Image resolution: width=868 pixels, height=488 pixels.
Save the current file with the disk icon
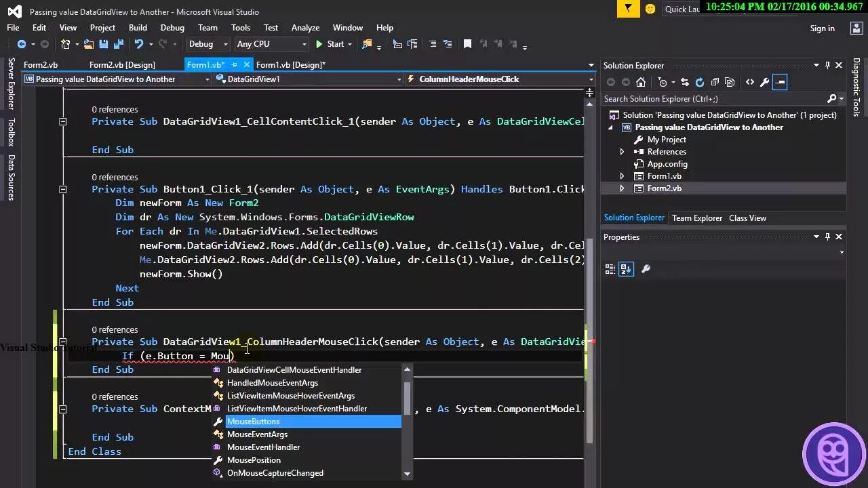(103, 44)
